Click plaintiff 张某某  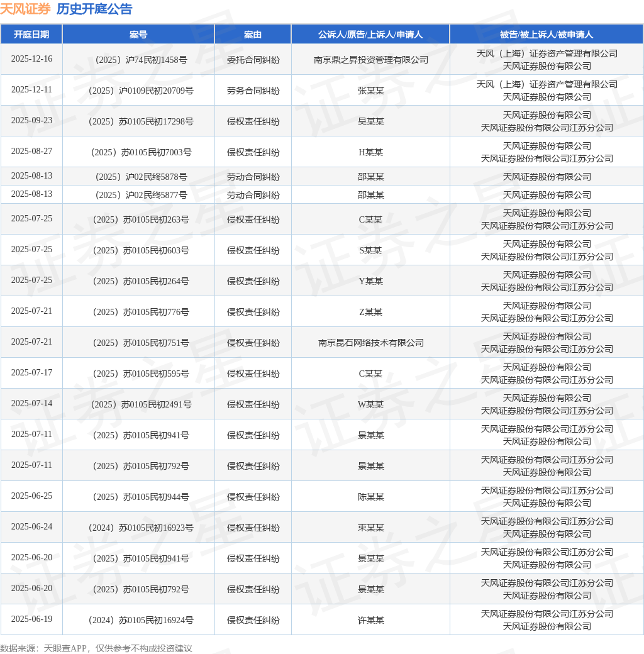[x=371, y=91]
